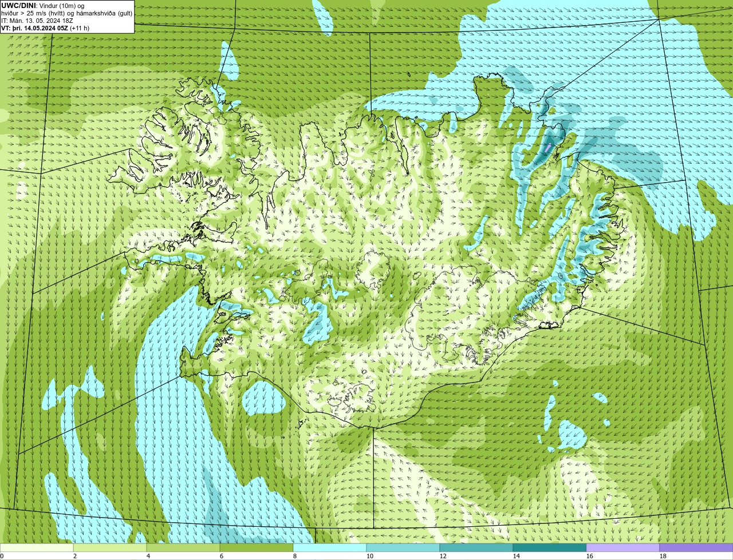Viewport: 733px width, 560px height.
Task: Click the pale cream 0–2 legend swatch
Action: click(37, 547)
